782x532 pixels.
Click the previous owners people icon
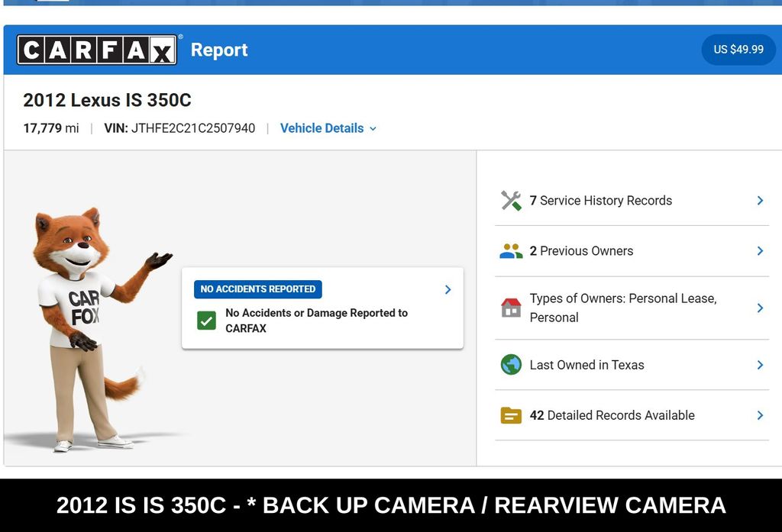pos(511,251)
